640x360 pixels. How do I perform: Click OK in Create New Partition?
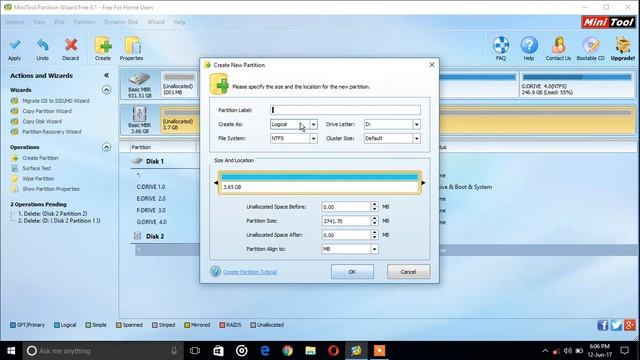coord(352,272)
